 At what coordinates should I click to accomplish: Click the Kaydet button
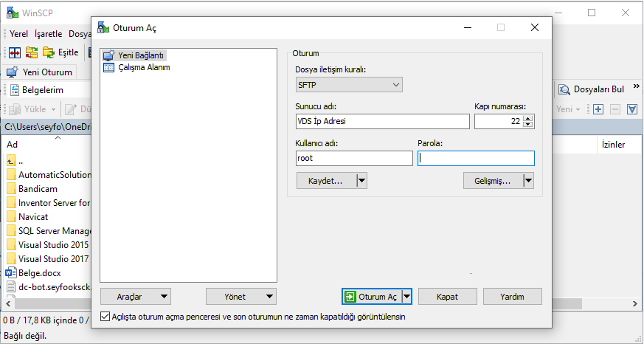[326, 181]
